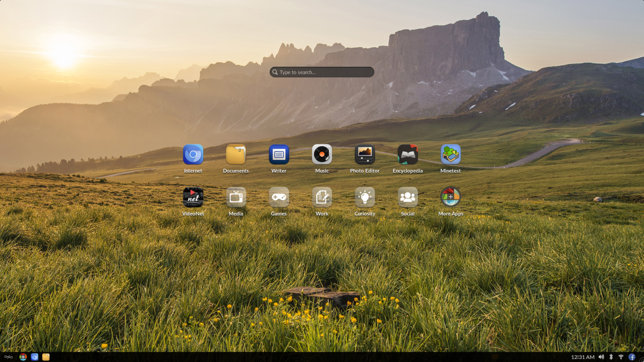Launch the Writer app

(x=279, y=155)
